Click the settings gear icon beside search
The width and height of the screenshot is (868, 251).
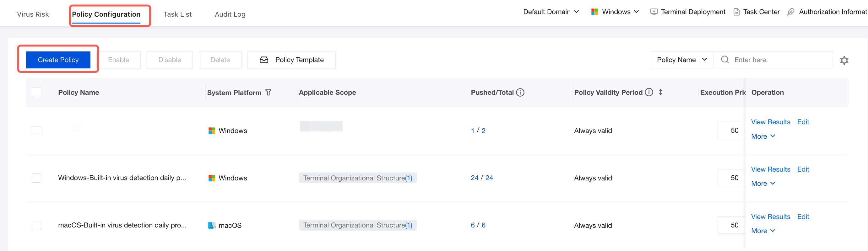click(844, 60)
